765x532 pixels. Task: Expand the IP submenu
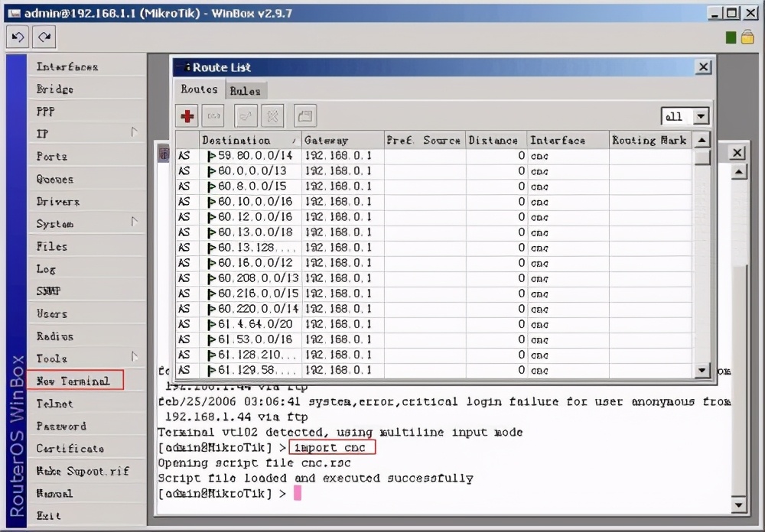point(86,133)
